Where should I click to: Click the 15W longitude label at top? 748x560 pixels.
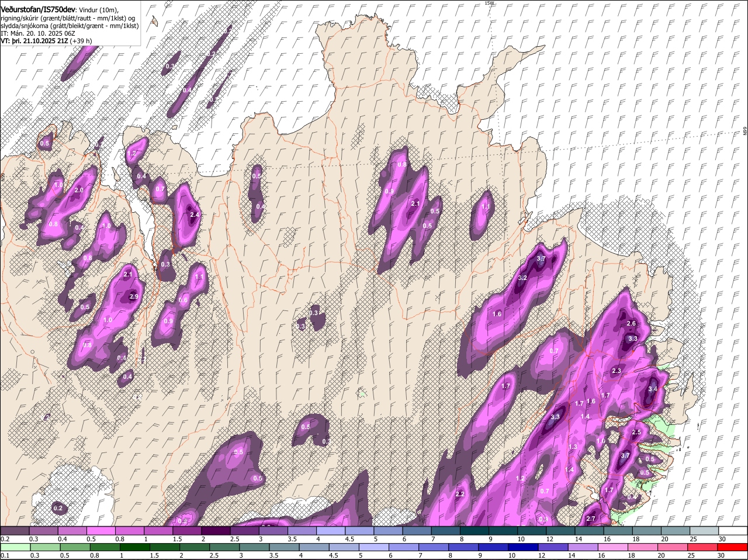coord(489,3)
